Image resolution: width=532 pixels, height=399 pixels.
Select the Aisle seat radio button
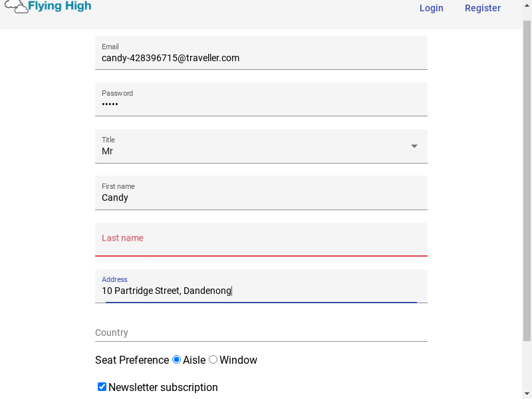(176, 360)
